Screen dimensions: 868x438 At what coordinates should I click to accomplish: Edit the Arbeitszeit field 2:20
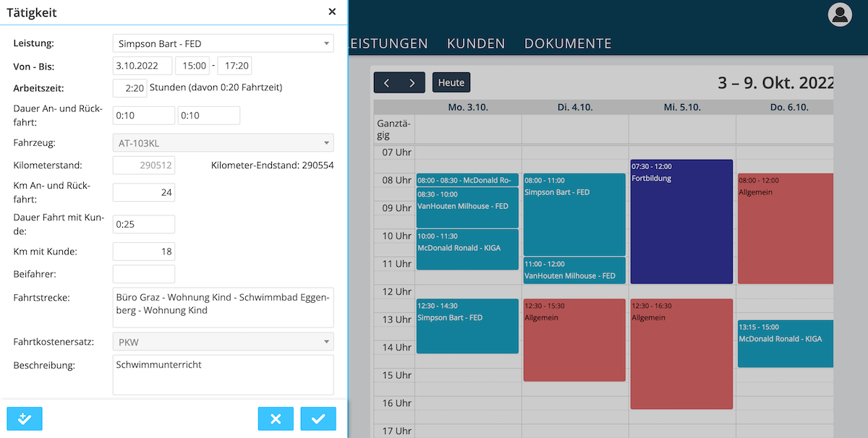[x=130, y=88]
